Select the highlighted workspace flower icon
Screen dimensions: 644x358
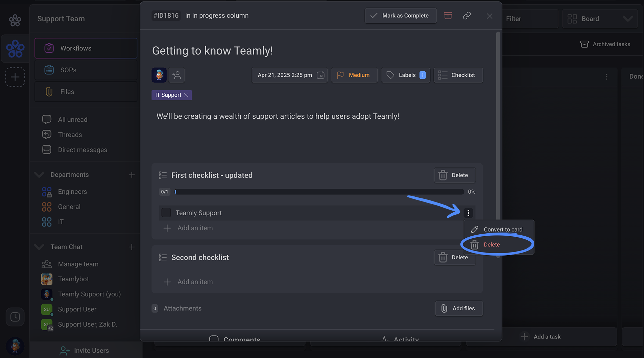click(15, 49)
